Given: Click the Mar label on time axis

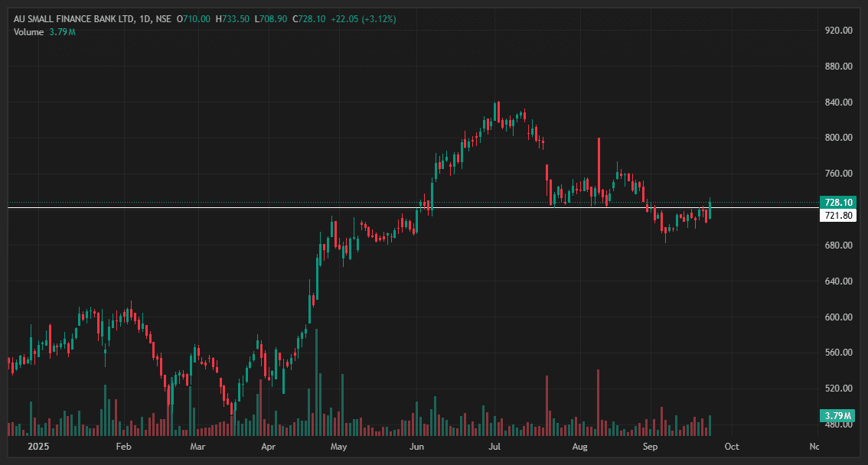Looking at the screenshot, I should click(x=197, y=447).
